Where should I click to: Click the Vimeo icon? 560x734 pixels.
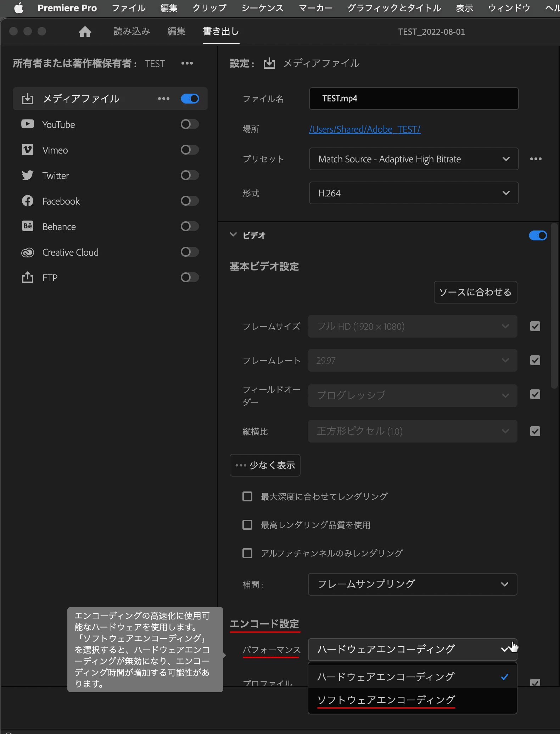[x=28, y=150]
